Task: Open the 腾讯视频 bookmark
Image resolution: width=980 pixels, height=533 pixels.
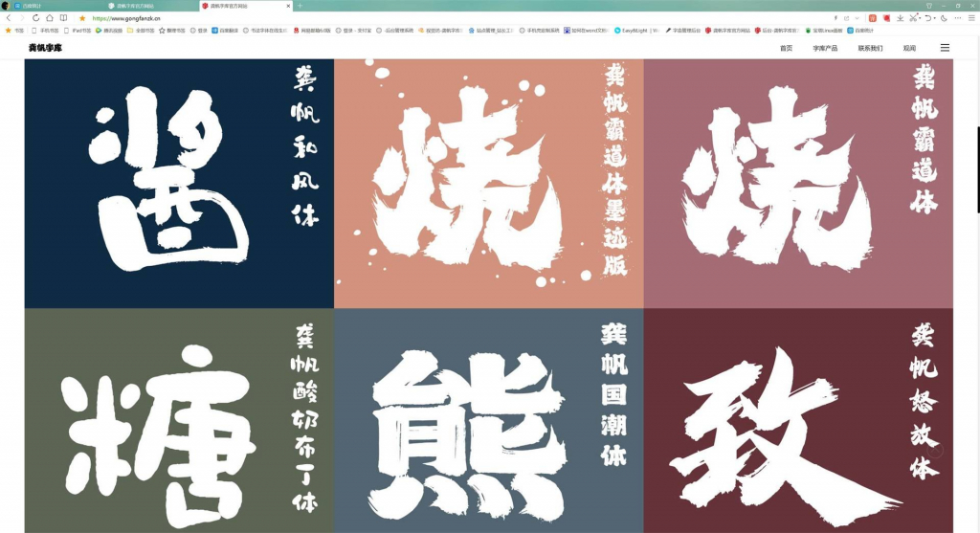Action: coord(109,30)
